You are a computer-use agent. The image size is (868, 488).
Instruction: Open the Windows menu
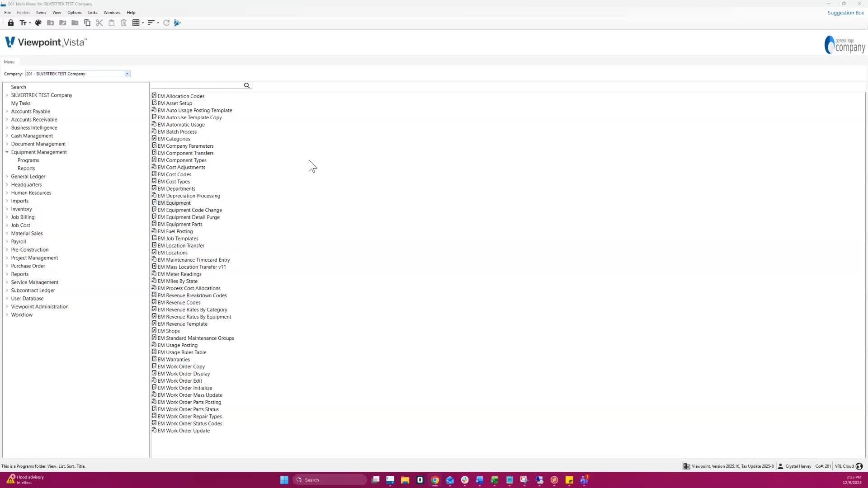[112, 13]
